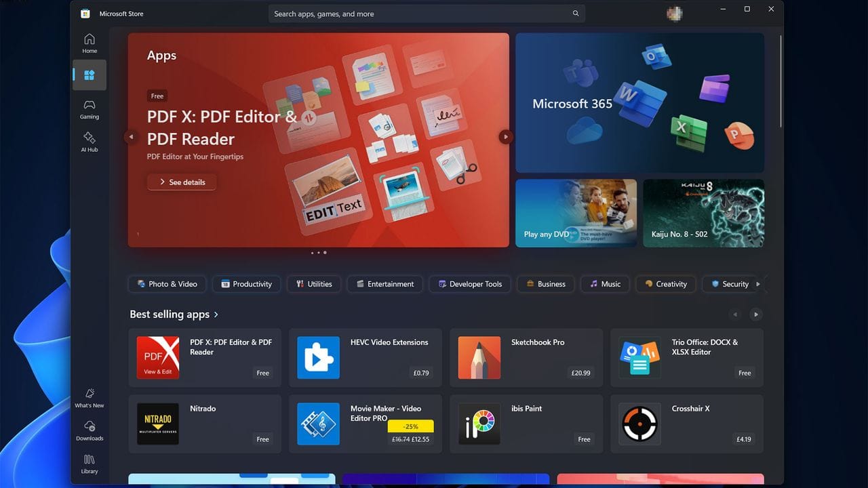Open your Library
868x488 pixels.
click(89, 464)
